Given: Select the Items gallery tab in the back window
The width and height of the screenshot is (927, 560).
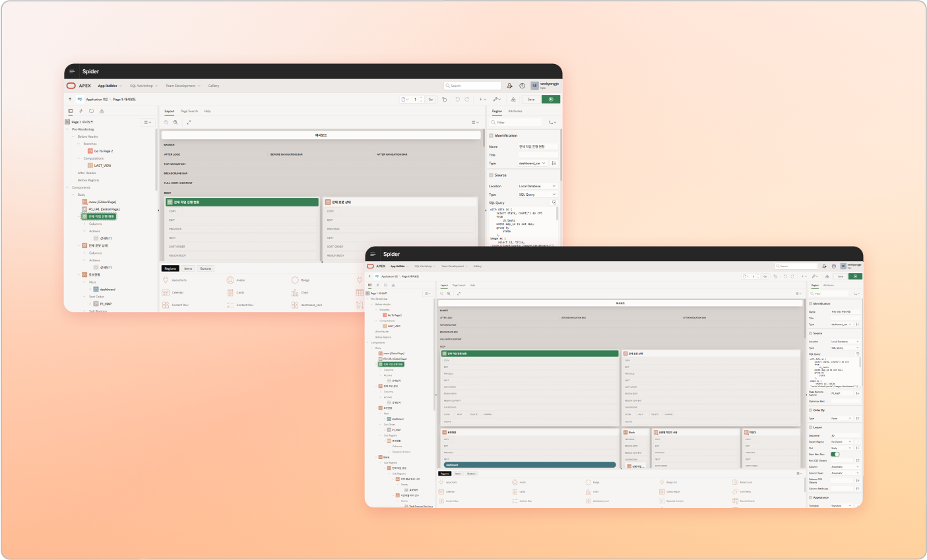Looking at the screenshot, I should (188, 268).
